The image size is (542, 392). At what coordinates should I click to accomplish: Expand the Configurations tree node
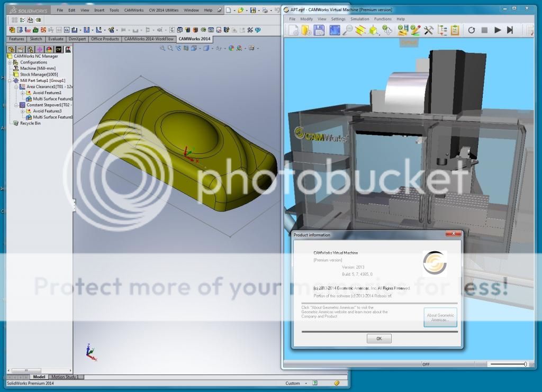(10, 62)
